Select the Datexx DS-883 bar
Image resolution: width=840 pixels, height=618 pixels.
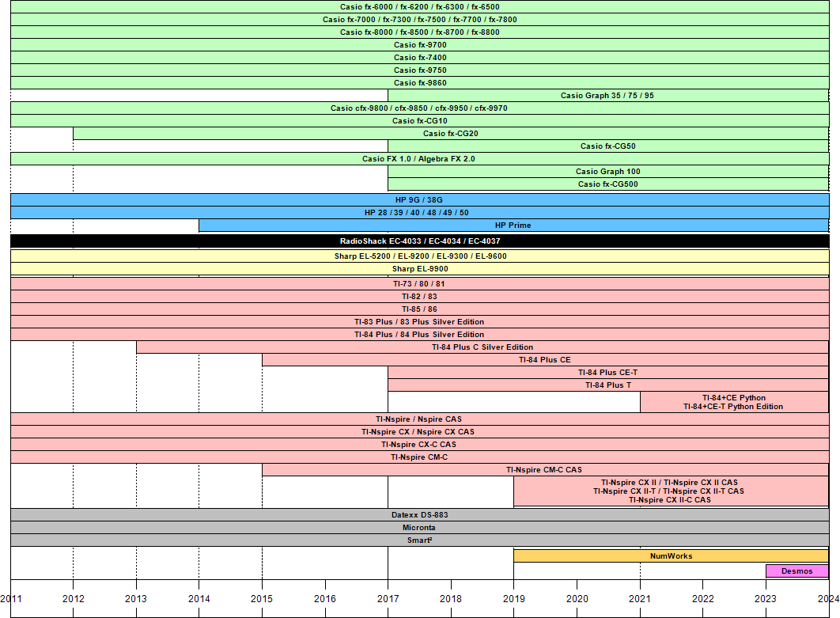(x=420, y=515)
